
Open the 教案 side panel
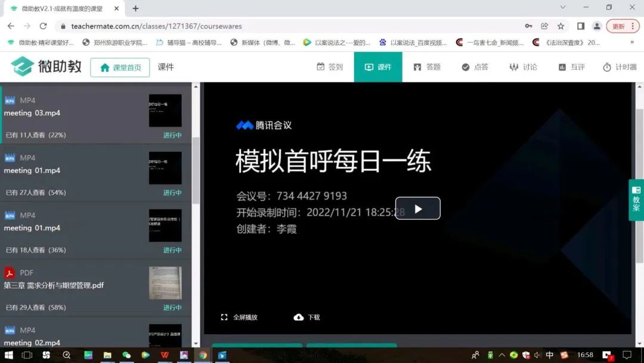pyautogui.click(x=636, y=200)
